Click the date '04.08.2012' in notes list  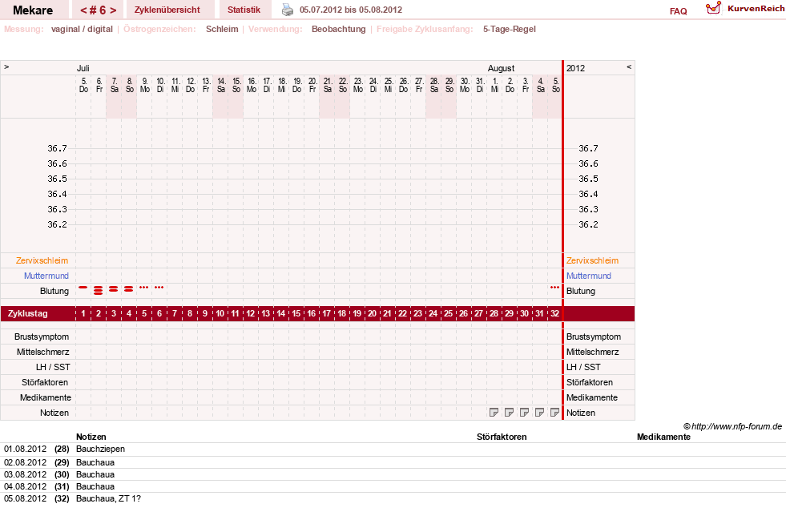point(25,486)
